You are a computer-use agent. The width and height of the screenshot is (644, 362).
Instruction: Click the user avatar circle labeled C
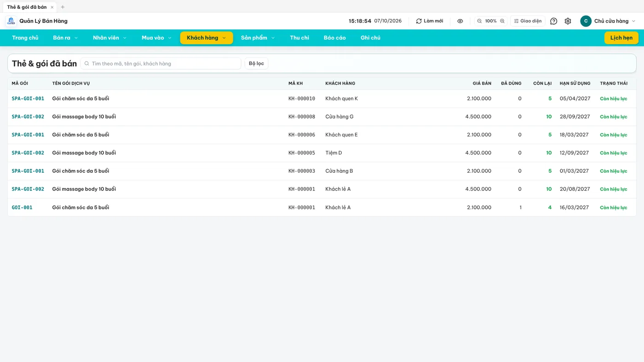coord(586,21)
